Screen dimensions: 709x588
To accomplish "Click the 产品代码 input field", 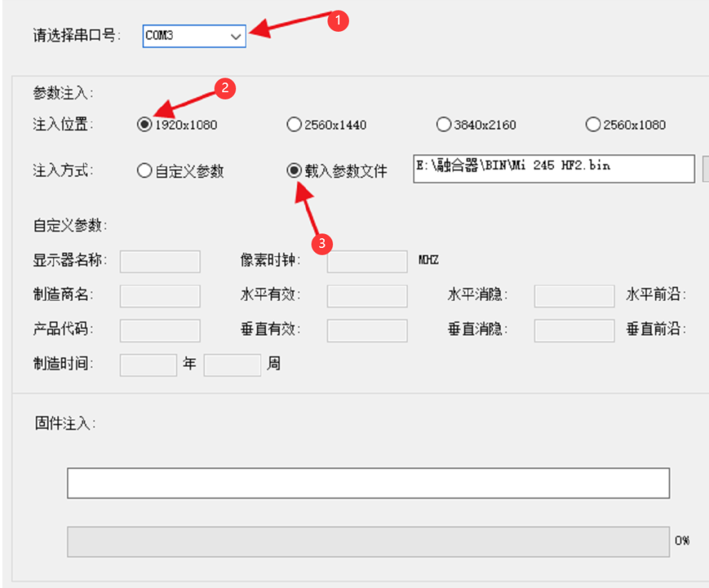I will pos(160,330).
